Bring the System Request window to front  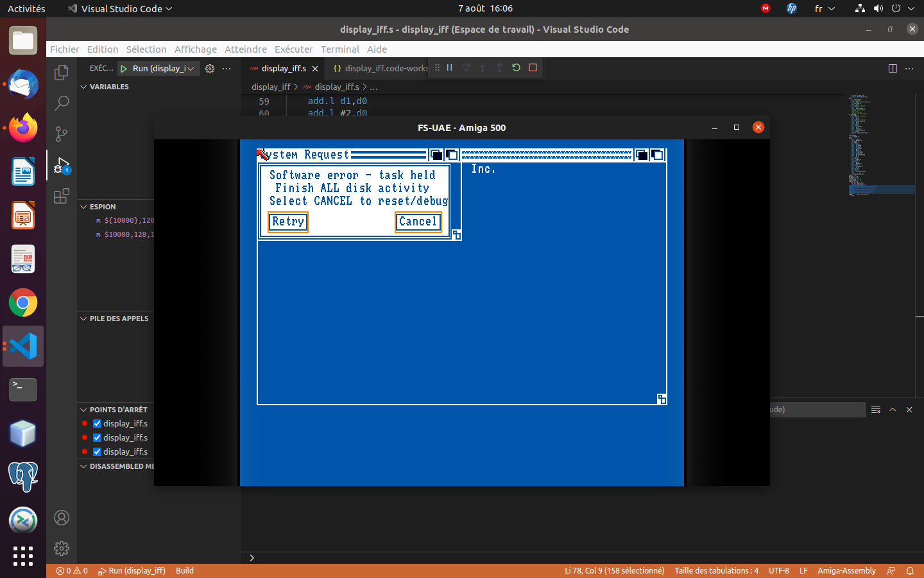(452, 155)
